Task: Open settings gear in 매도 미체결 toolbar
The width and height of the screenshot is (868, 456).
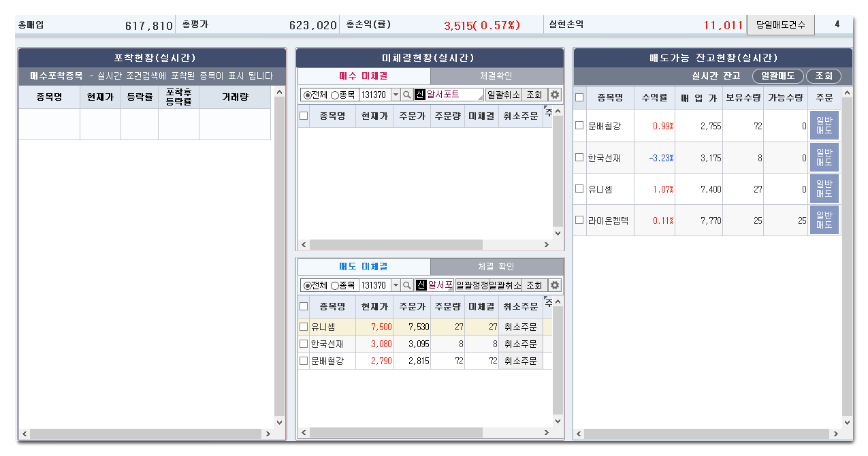Action: coord(555,285)
